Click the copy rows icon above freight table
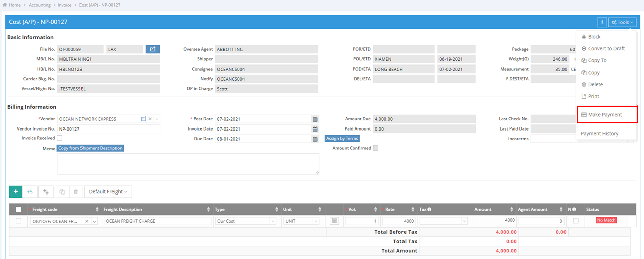 click(62, 192)
